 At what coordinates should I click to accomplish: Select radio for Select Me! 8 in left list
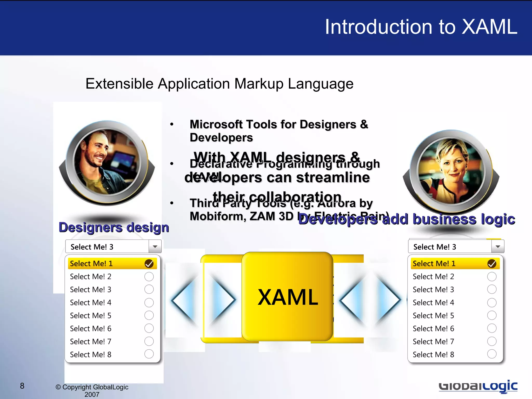point(149,354)
